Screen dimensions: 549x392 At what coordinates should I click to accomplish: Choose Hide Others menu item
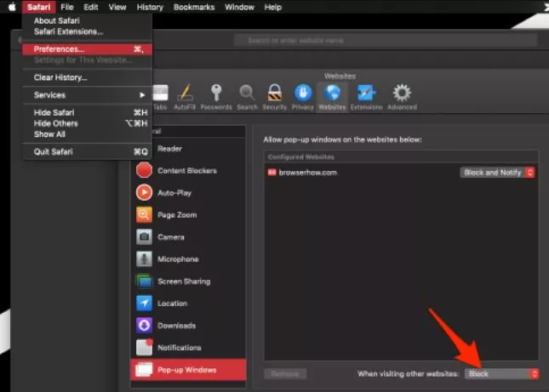coord(87,123)
